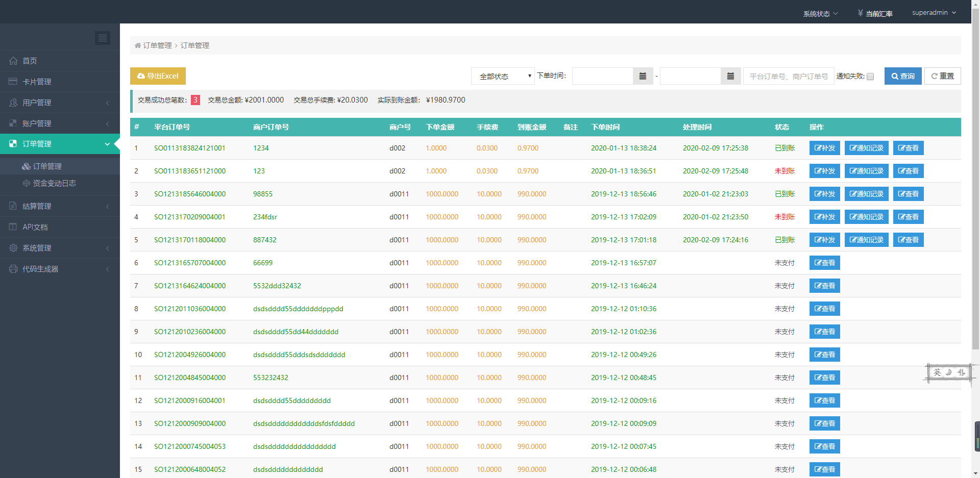Click the printer icon beside 代码生成器

click(x=13, y=269)
